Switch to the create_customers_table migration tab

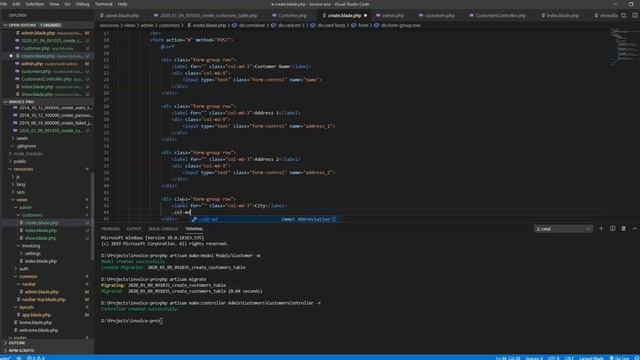(206, 16)
